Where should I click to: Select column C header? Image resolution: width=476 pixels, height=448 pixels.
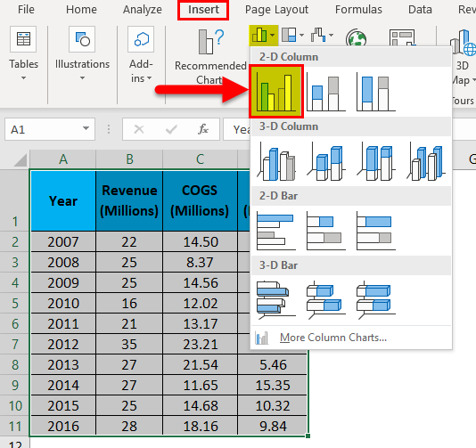(x=200, y=159)
